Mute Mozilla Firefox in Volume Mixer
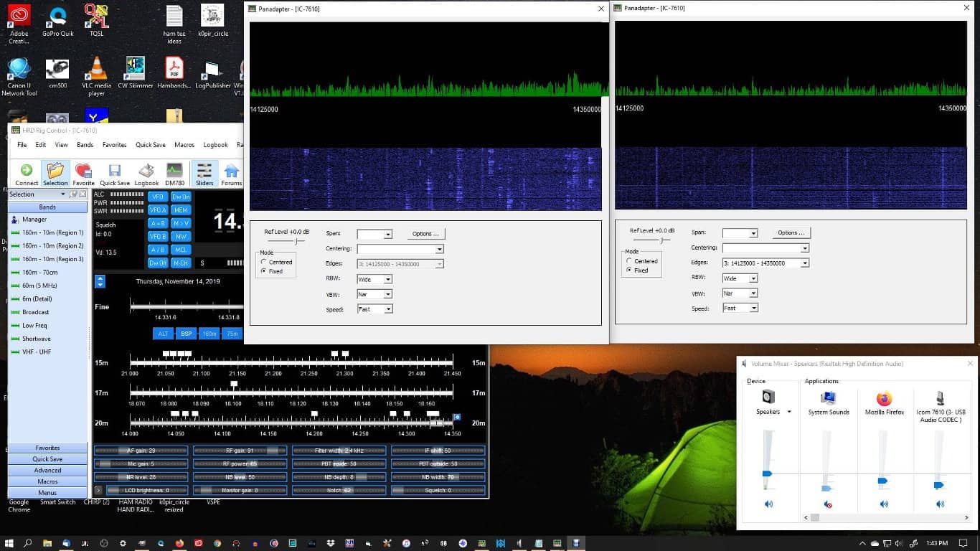 884,504
